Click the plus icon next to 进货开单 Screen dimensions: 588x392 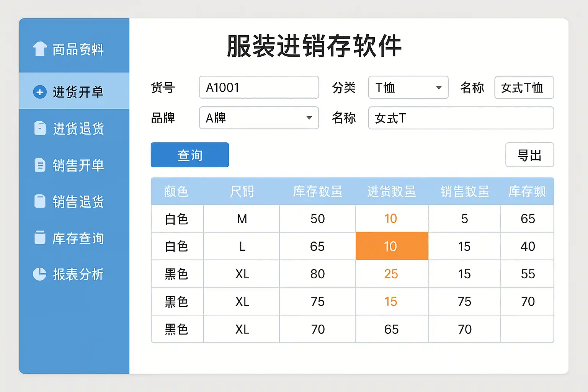[40, 92]
